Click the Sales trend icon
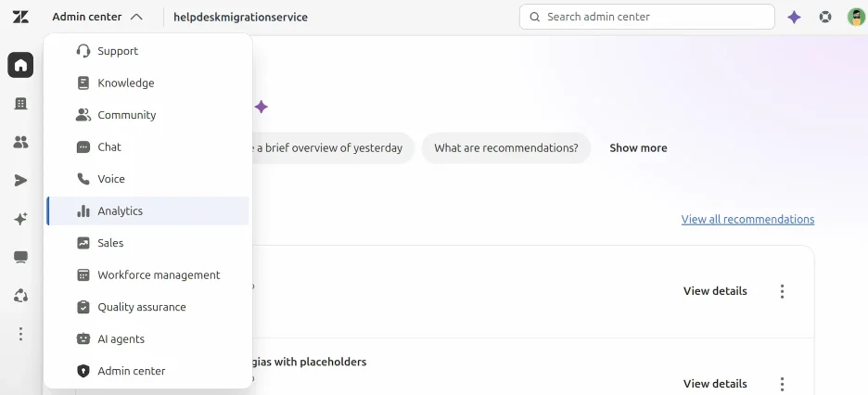This screenshot has width=868, height=395. [x=83, y=243]
